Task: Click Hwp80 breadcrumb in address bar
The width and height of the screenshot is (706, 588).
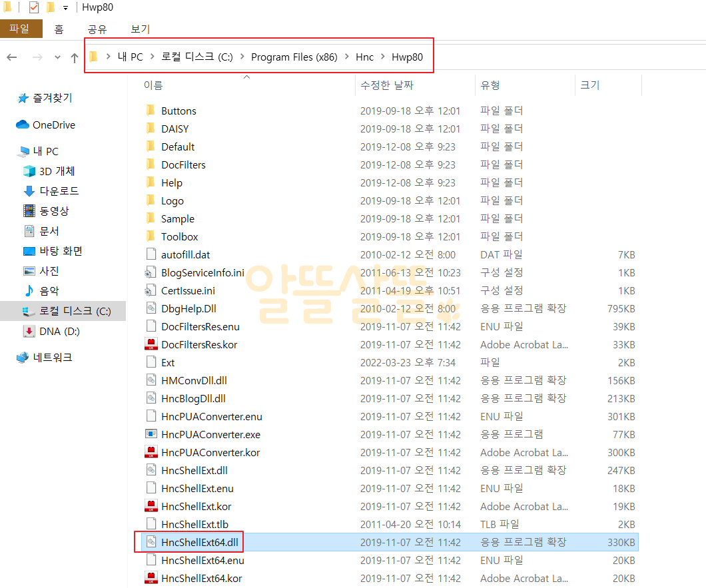Action: pos(407,57)
